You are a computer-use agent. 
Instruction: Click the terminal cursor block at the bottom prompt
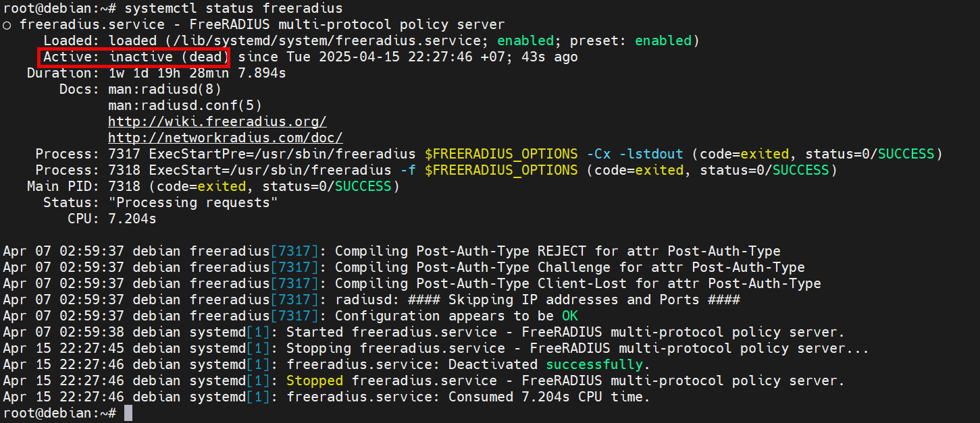pyautogui.click(x=128, y=414)
